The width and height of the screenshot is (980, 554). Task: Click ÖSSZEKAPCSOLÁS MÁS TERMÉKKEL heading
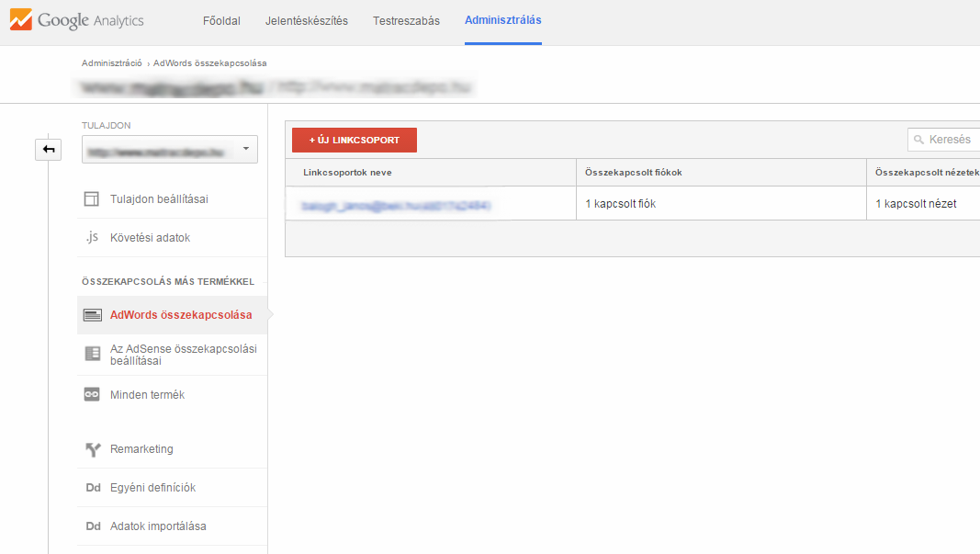tap(168, 281)
